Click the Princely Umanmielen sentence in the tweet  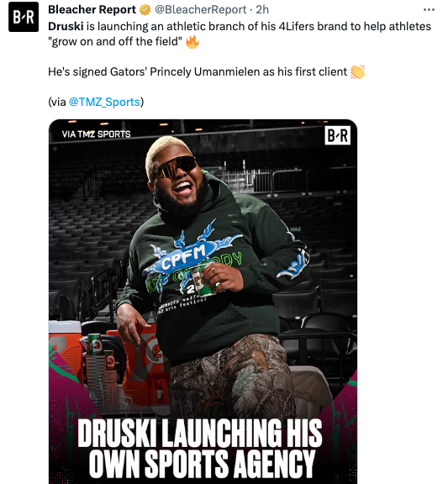(x=198, y=72)
